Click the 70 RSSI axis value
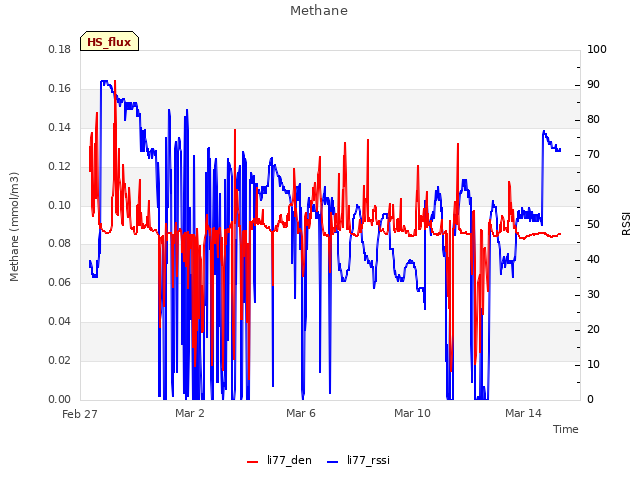Screen dimensions: 640x480 click(593, 154)
